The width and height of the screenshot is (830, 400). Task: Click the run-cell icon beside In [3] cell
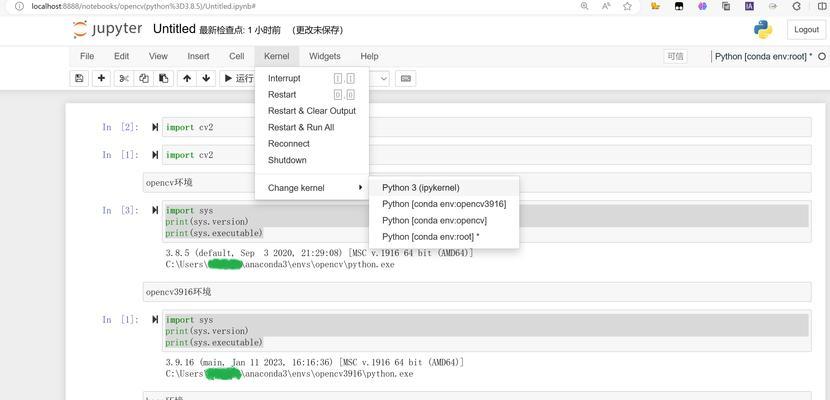click(155, 210)
